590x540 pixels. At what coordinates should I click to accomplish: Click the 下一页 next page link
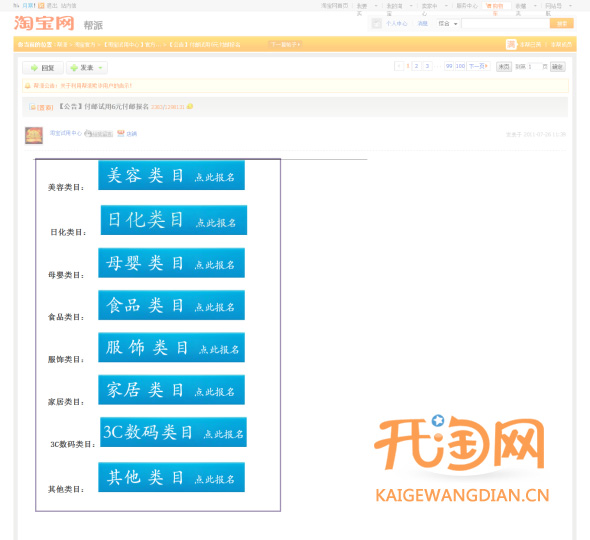point(478,66)
